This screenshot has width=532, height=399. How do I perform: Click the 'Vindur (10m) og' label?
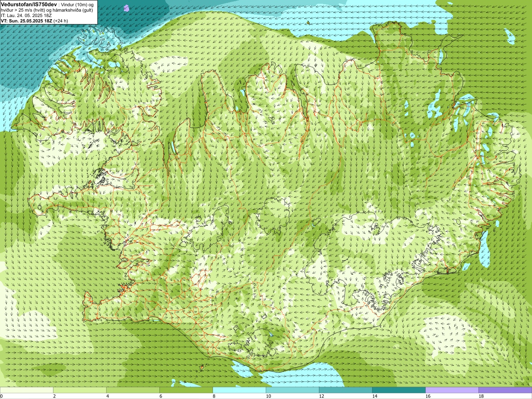[77, 5]
